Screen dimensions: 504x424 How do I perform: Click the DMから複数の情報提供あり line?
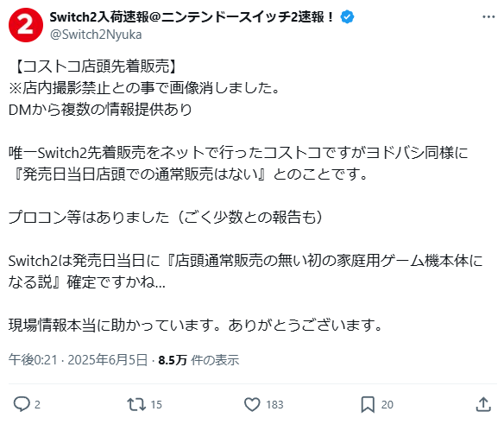[x=100, y=110]
